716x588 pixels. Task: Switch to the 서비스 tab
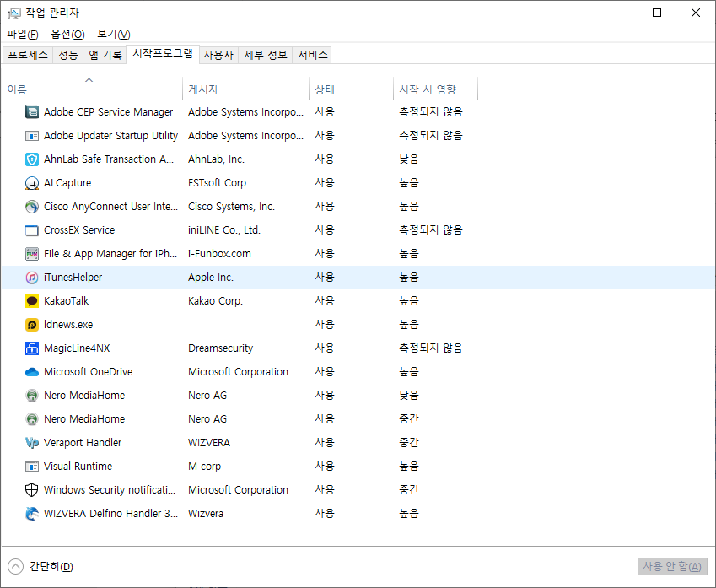312,56
